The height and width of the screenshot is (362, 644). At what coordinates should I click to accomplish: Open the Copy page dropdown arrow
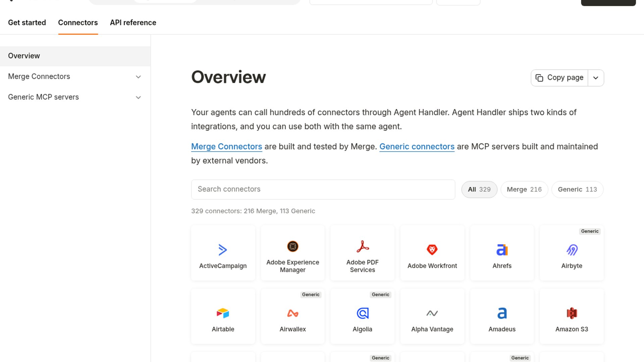click(596, 78)
